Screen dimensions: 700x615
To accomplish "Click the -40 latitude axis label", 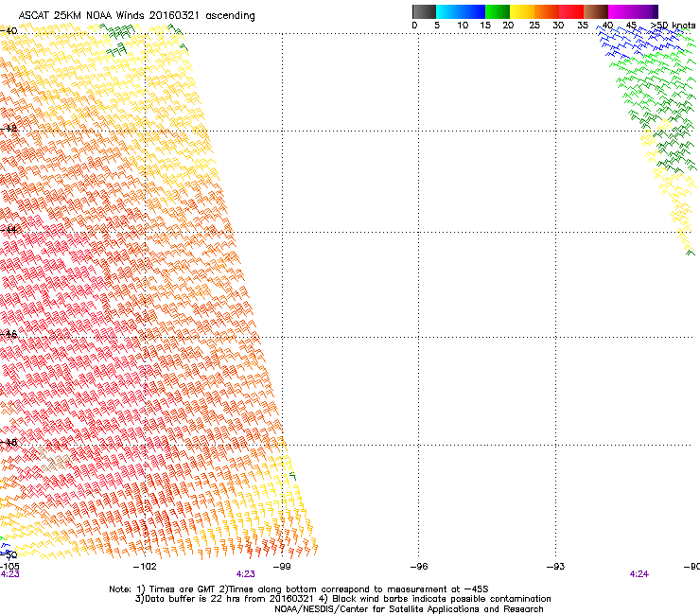I will click(x=9, y=31).
